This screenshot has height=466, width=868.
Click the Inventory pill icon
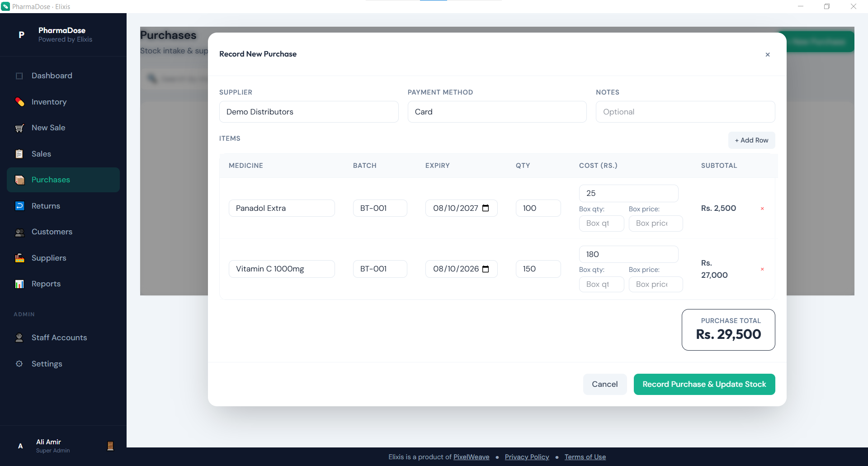click(x=19, y=102)
